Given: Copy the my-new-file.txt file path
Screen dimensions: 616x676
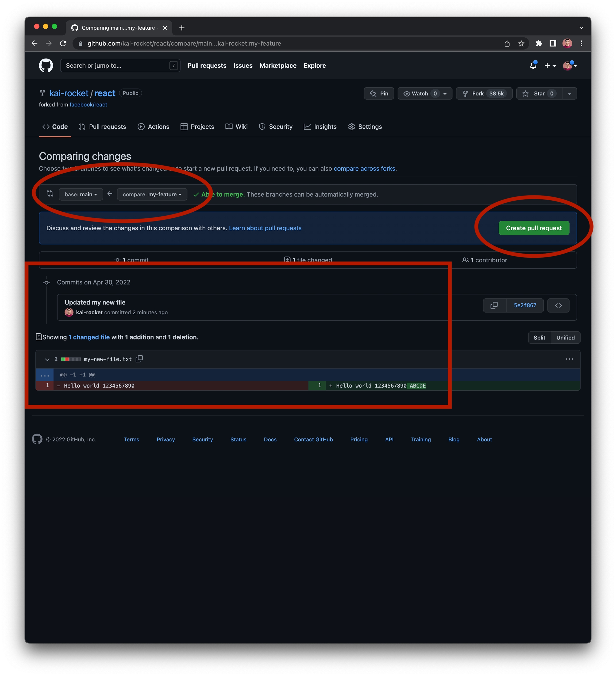Looking at the screenshot, I should click(139, 359).
